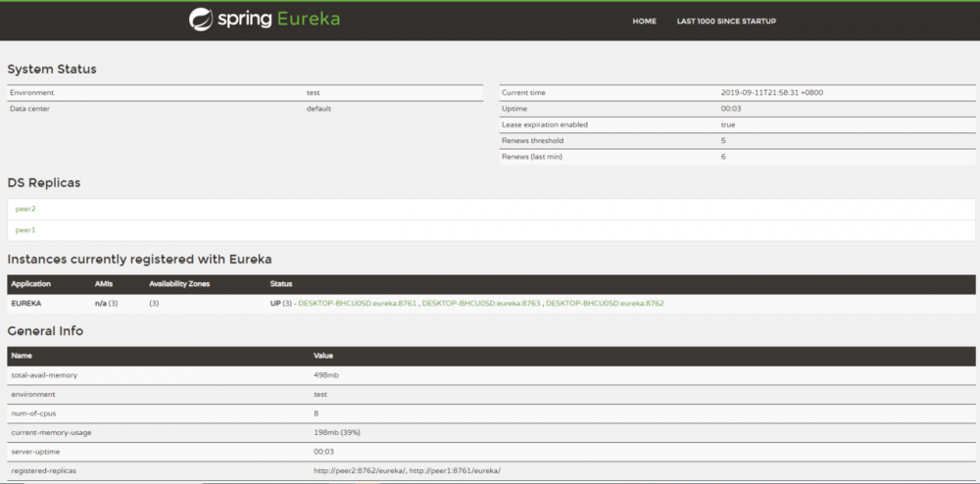Open instance DESKTOP-BHCU0SD:eureka:8763 link
The image size is (980, 484).
coord(481,304)
